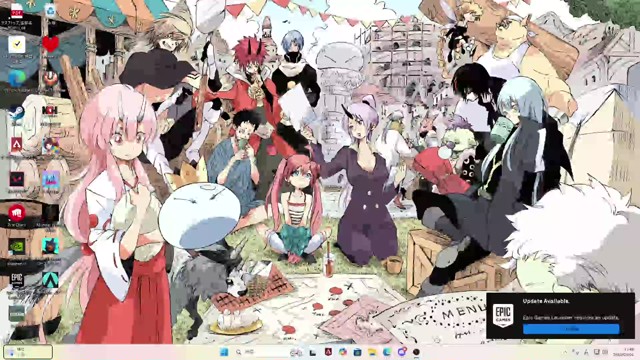Open the Recycle Bin desktop icon
This screenshot has height=360, width=640.
pyautogui.click(x=50, y=11)
